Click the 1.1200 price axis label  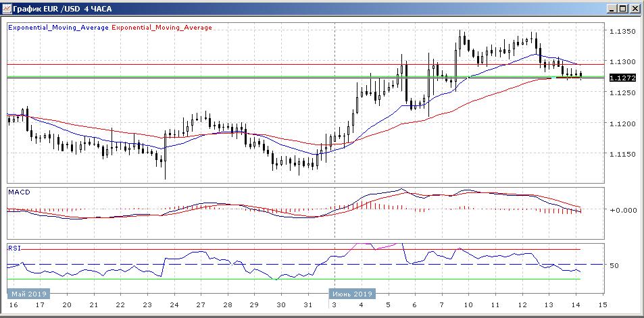[x=622, y=124]
